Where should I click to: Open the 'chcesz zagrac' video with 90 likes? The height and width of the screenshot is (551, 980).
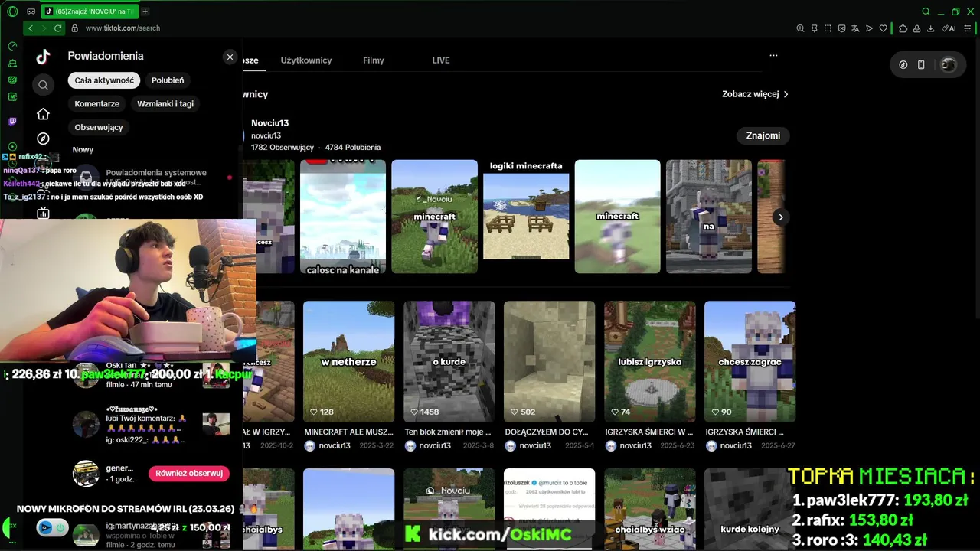(750, 361)
